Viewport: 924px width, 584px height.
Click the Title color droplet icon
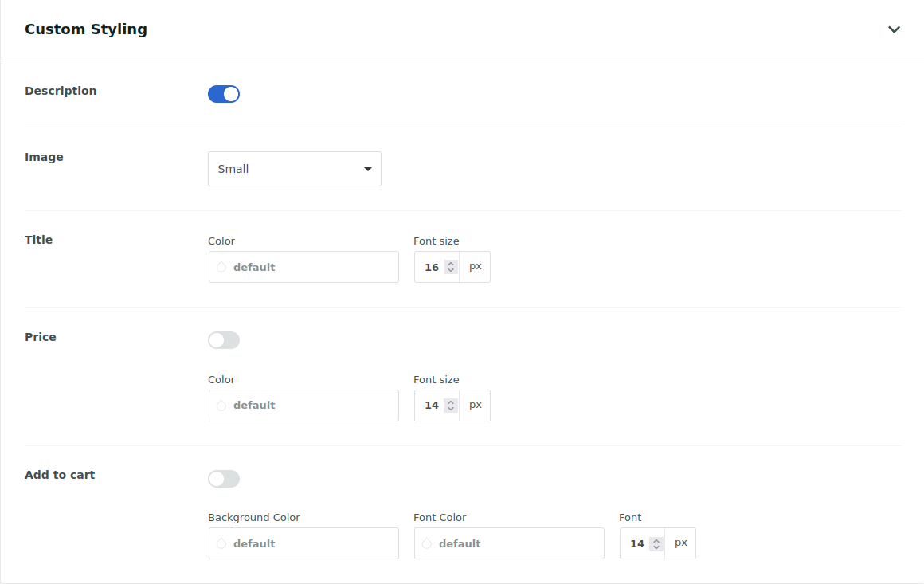(x=221, y=267)
